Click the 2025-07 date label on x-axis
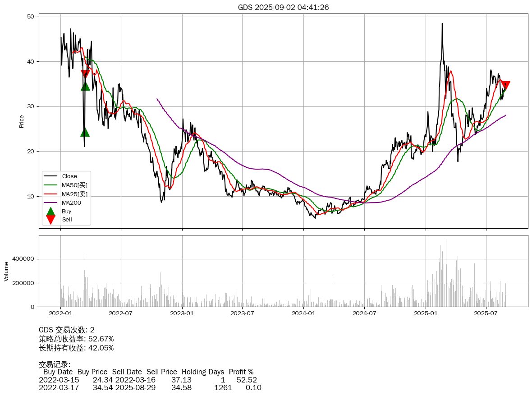Viewport: 532px width, 396px height. click(x=486, y=313)
